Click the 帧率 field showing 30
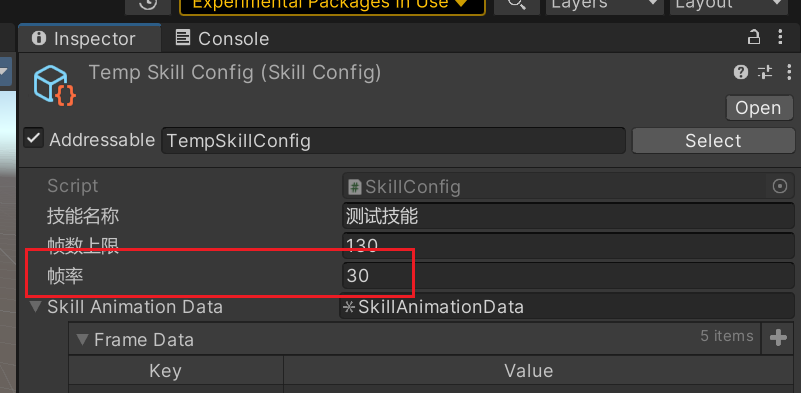This screenshot has width=801, height=393. 568,275
